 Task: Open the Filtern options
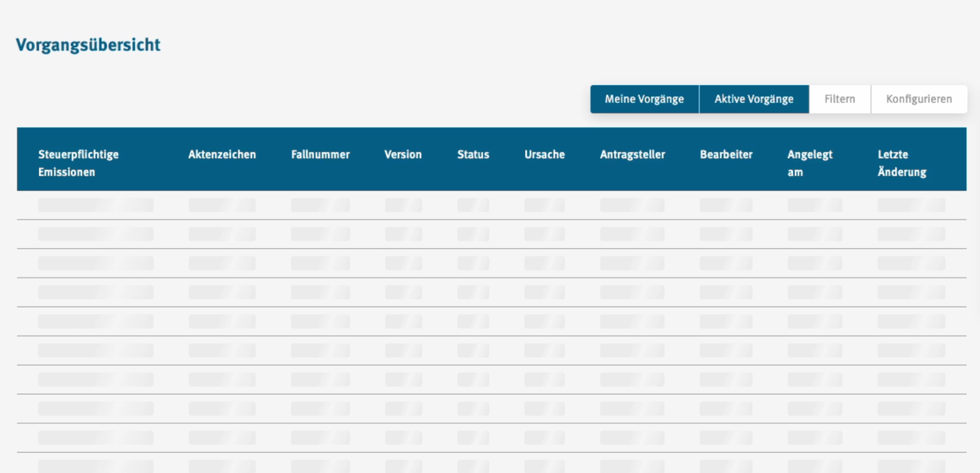point(840,99)
